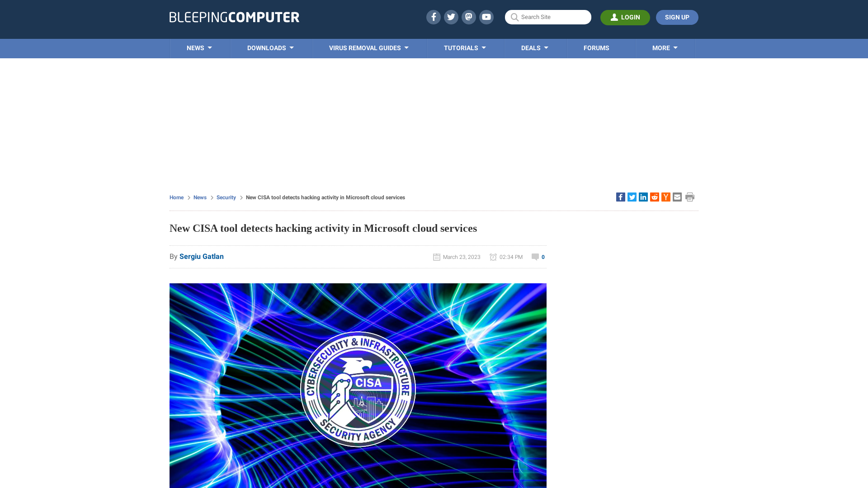Image resolution: width=868 pixels, height=488 pixels.
Task: Click the Facebook share icon
Action: (x=621, y=197)
